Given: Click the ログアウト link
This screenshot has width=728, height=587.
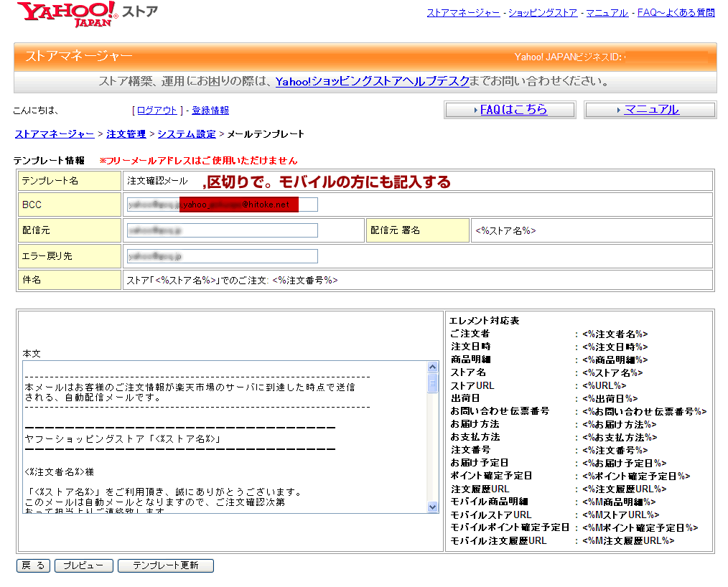Looking at the screenshot, I should click(157, 111).
